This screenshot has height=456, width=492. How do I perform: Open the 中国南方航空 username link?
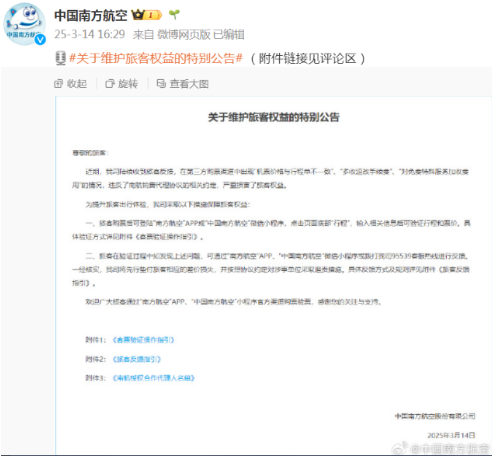pos(91,15)
